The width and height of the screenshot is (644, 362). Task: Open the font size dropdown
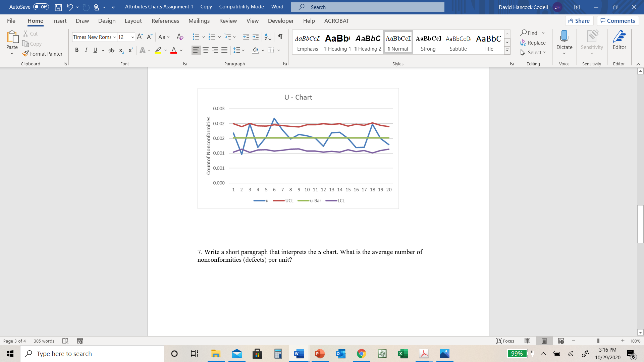tap(132, 37)
